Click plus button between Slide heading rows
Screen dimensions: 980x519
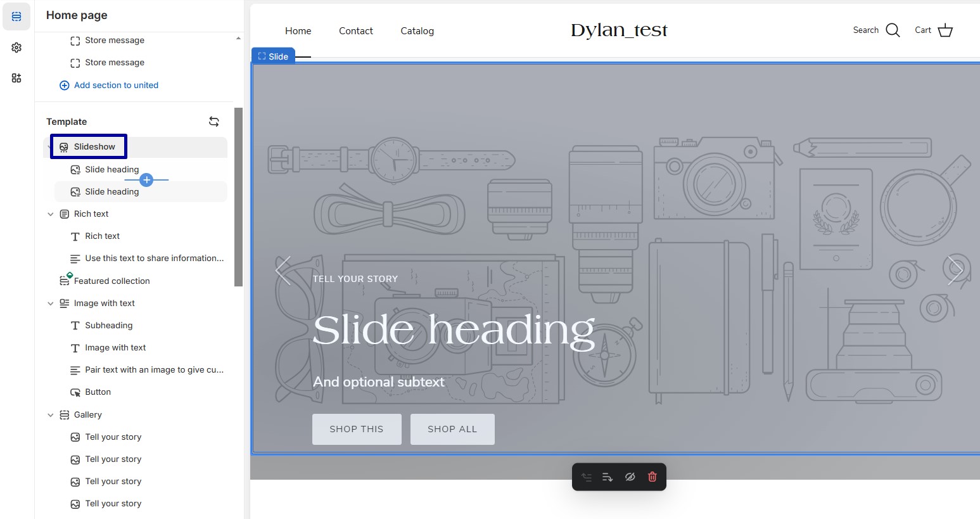146,180
